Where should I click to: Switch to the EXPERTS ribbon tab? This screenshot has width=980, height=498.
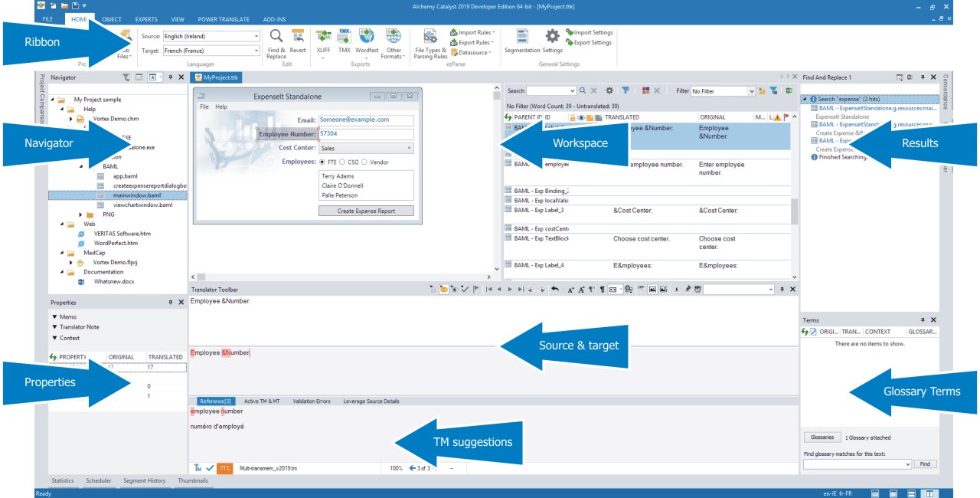click(x=146, y=18)
